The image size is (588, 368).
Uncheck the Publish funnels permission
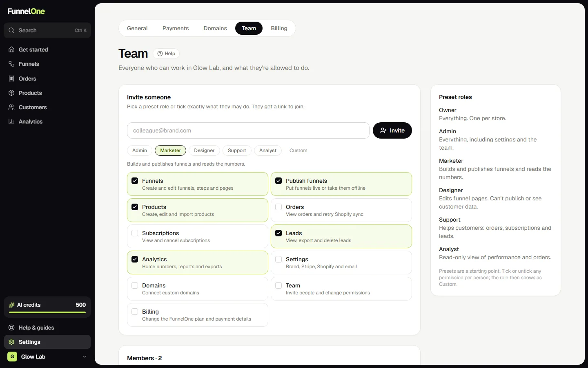click(x=278, y=181)
